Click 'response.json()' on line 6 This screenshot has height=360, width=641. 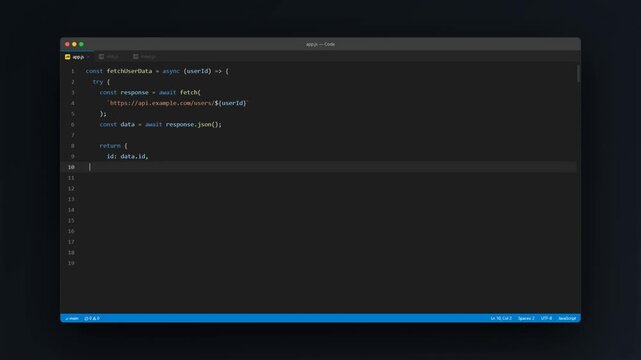click(193, 124)
